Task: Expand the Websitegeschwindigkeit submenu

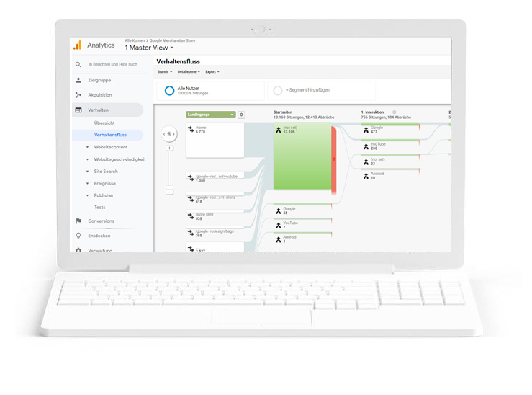Action: [x=87, y=159]
